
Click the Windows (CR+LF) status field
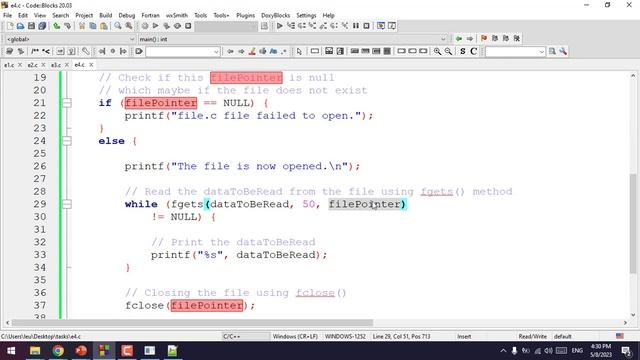coord(295,336)
